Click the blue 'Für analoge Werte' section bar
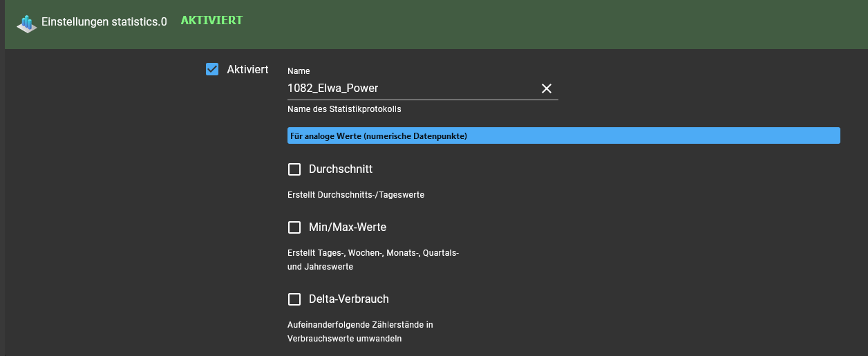This screenshot has height=356, width=868. click(x=563, y=136)
